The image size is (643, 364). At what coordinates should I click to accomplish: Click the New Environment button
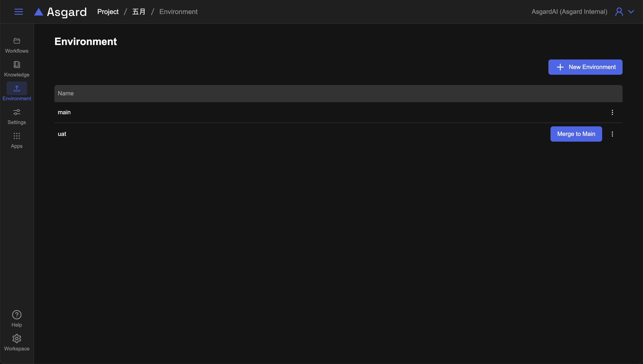(x=585, y=67)
